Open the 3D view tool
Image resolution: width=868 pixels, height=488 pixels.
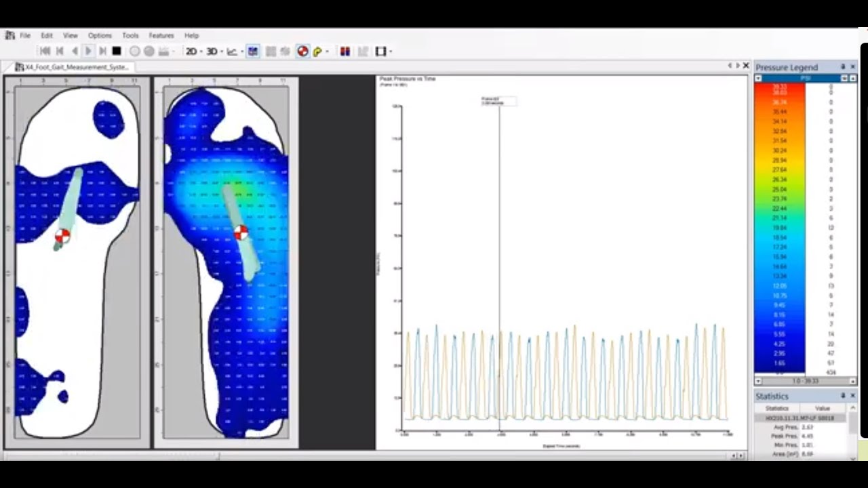212,52
